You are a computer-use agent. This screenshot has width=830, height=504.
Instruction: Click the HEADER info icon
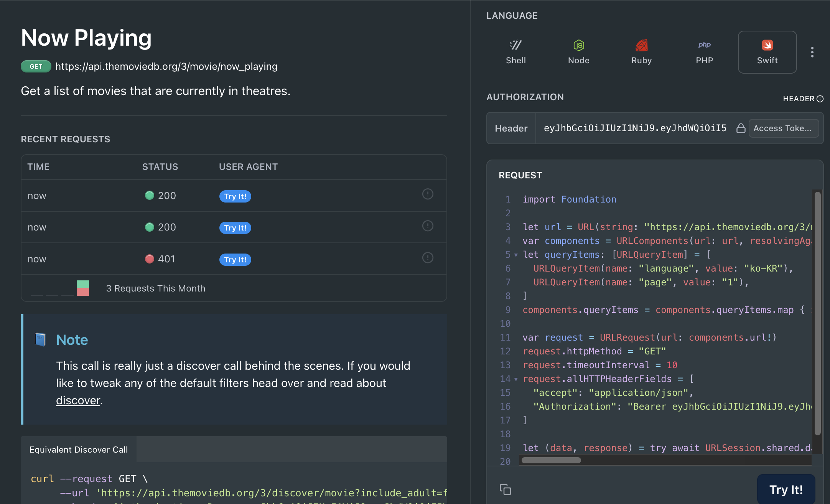coord(820,99)
